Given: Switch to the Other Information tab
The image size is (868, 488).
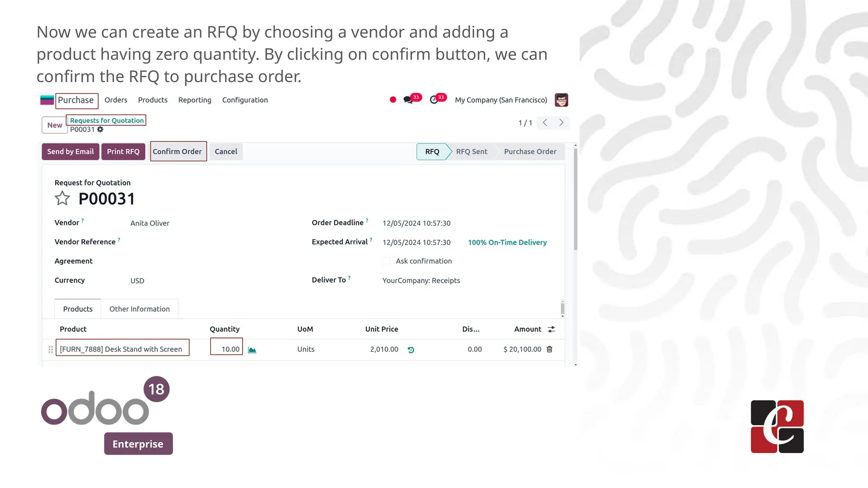Looking at the screenshot, I should click(139, 309).
